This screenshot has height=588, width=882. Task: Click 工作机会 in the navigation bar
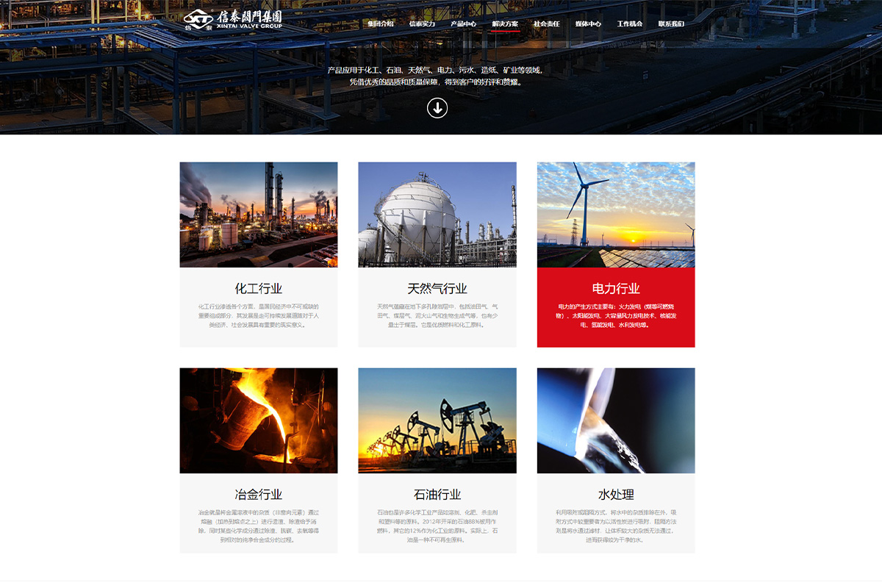pyautogui.click(x=629, y=24)
